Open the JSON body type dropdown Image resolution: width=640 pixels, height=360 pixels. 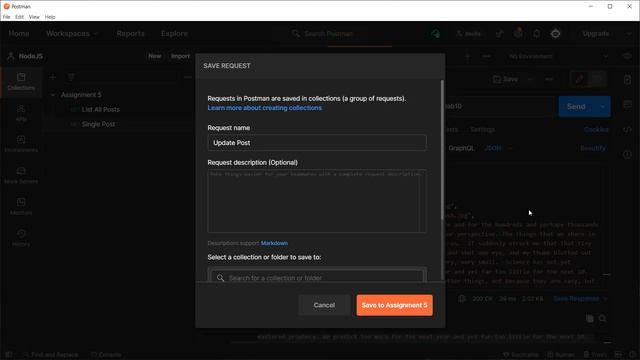click(x=498, y=148)
